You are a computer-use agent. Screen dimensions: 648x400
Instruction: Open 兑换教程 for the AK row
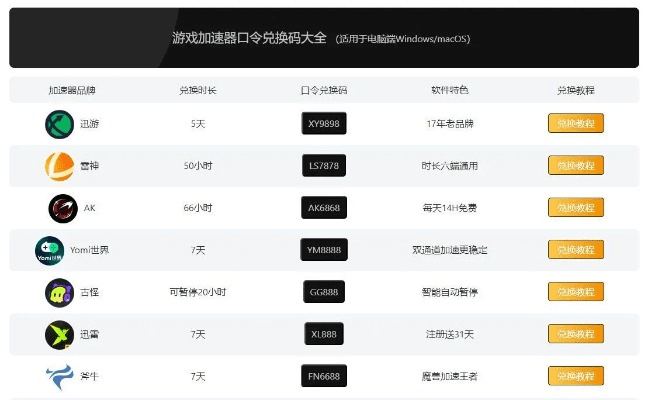576,207
